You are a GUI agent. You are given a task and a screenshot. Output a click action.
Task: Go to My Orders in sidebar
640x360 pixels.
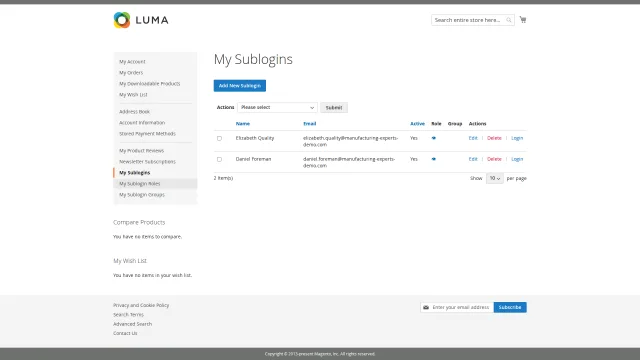tap(131, 73)
